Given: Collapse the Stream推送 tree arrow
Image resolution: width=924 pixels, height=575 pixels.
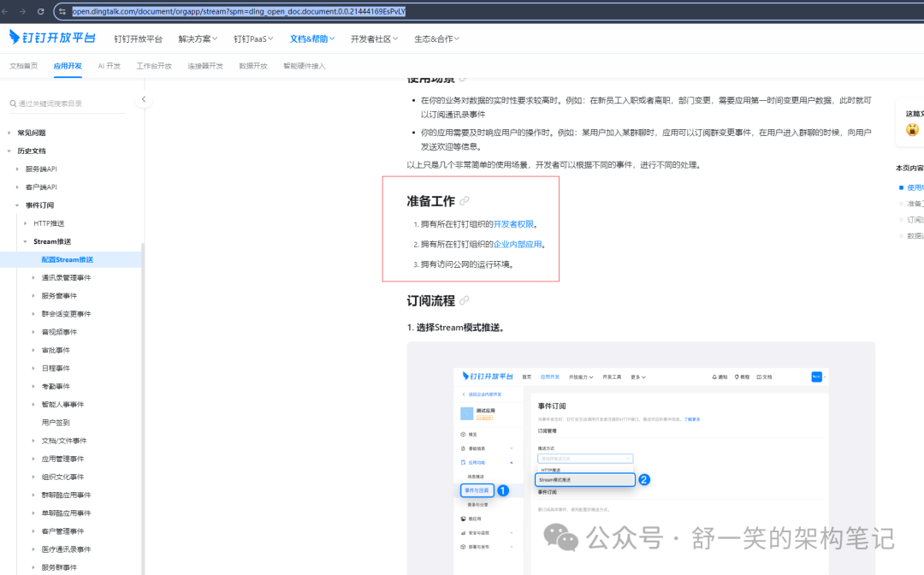Looking at the screenshot, I should click(26, 241).
